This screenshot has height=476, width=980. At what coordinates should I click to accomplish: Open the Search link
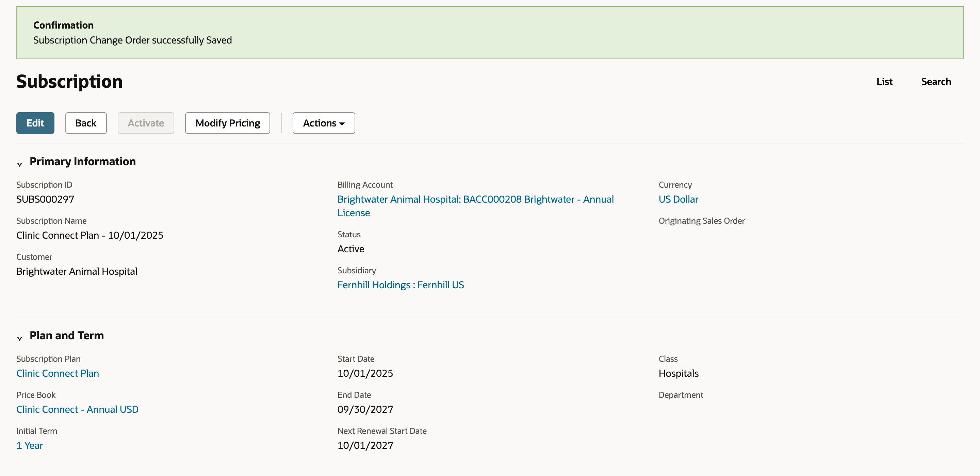[x=936, y=81]
